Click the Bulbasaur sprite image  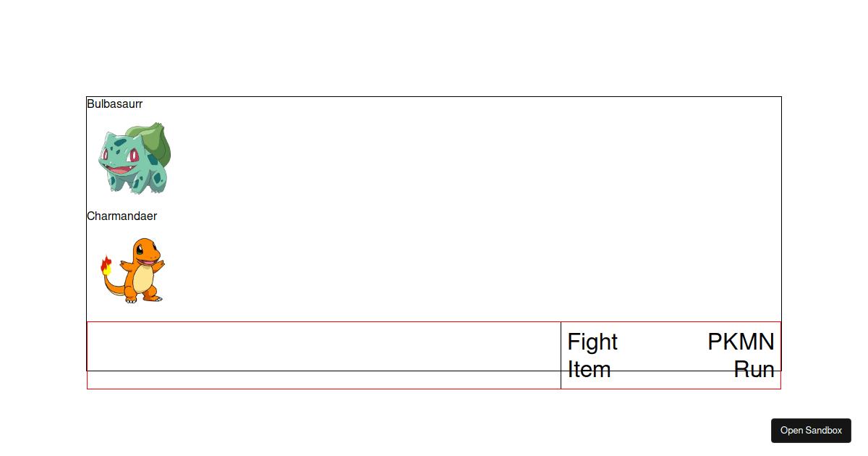pyautogui.click(x=134, y=158)
